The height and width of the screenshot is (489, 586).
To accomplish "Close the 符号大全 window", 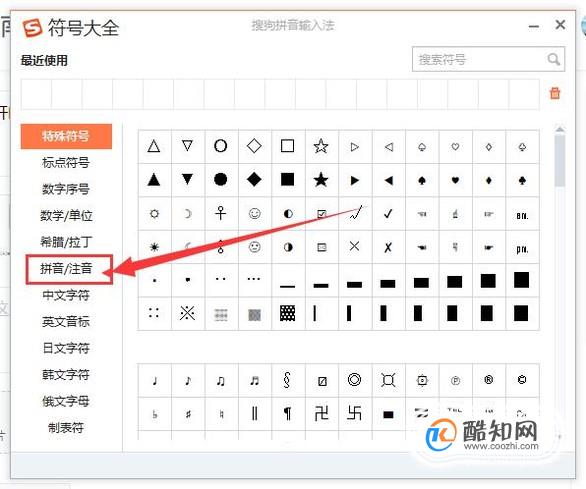I will 560,25.
